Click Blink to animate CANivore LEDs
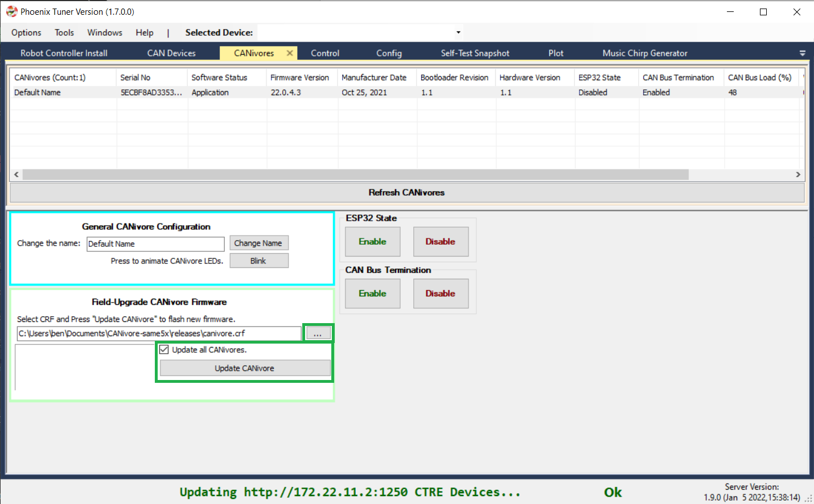Image resolution: width=814 pixels, height=504 pixels. pyautogui.click(x=259, y=261)
